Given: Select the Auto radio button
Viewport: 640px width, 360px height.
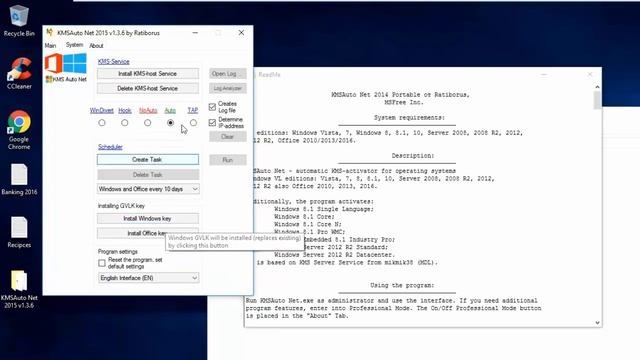Looking at the screenshot, I should 170,122.
